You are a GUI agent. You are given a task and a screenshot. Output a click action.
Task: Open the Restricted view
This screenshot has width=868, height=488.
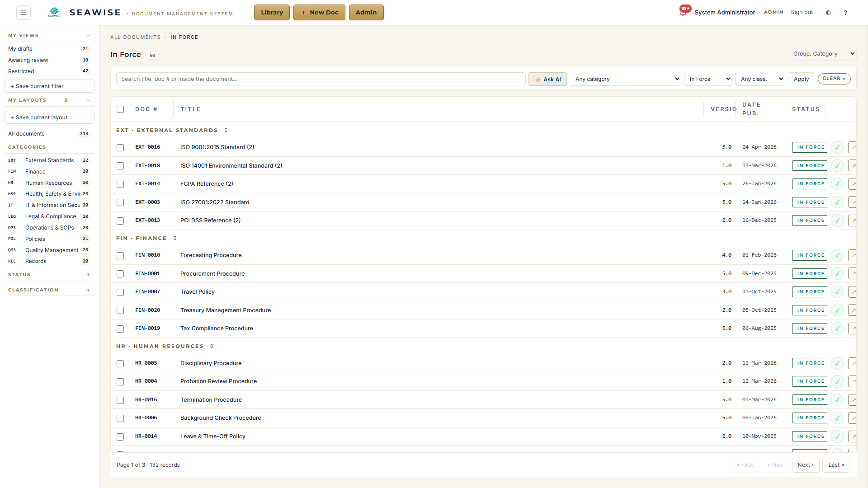[x=49, y=71]
